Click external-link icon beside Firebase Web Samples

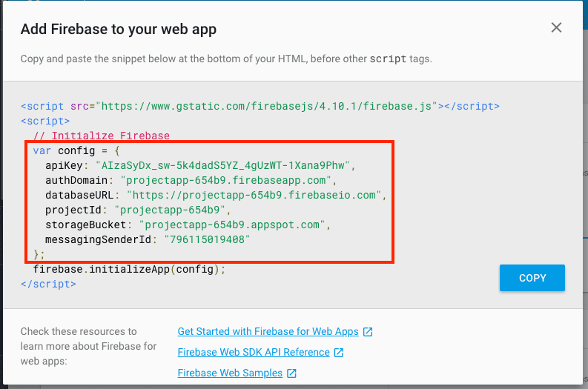coord(292,373)
